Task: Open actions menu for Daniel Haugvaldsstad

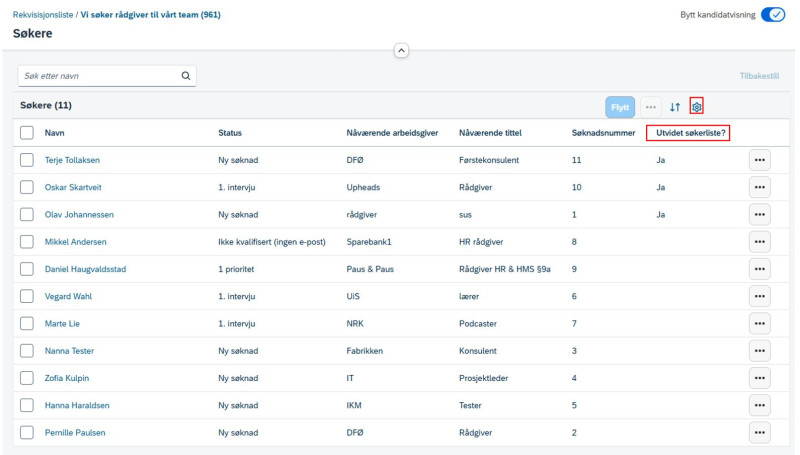Action: (760, 269)
